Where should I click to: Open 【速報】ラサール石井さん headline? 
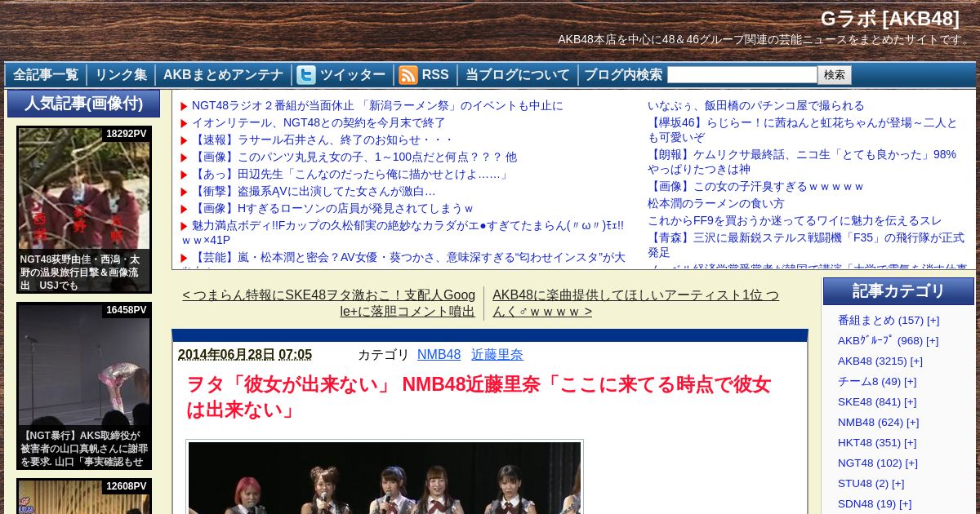coord(323,140)
